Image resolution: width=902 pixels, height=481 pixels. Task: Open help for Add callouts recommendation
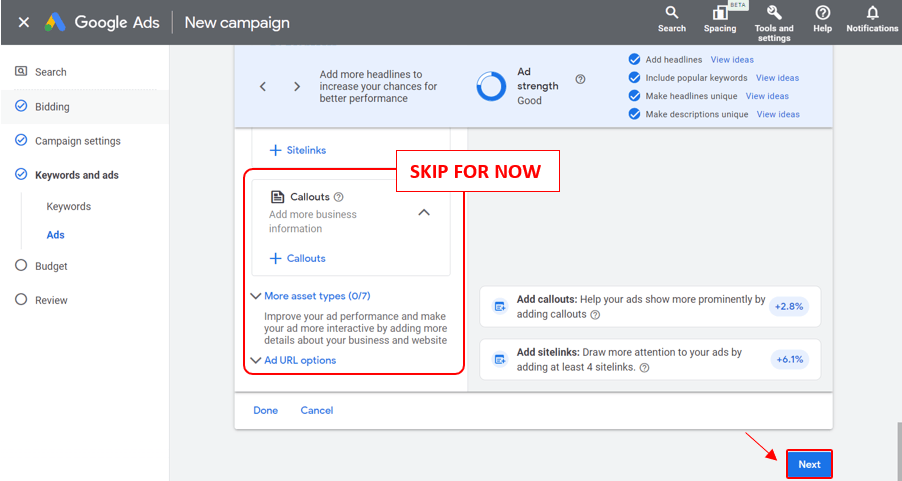pos(595,315)
